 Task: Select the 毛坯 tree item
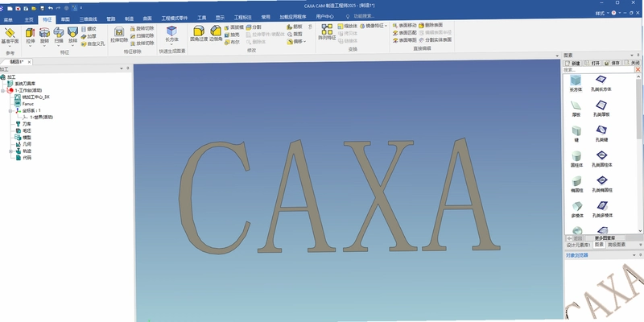point(23,130)
